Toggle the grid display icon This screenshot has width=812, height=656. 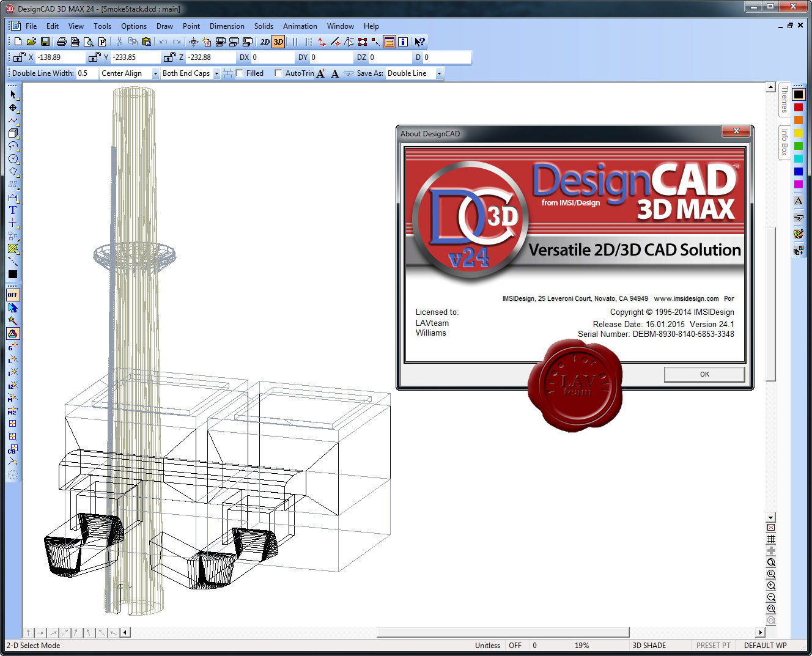[771, 539]
